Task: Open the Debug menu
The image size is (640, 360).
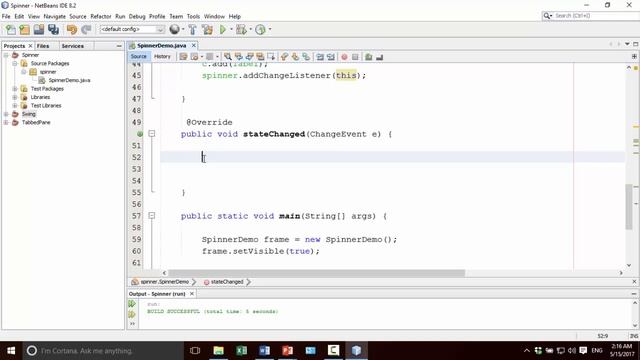Action: coord(137,16)
